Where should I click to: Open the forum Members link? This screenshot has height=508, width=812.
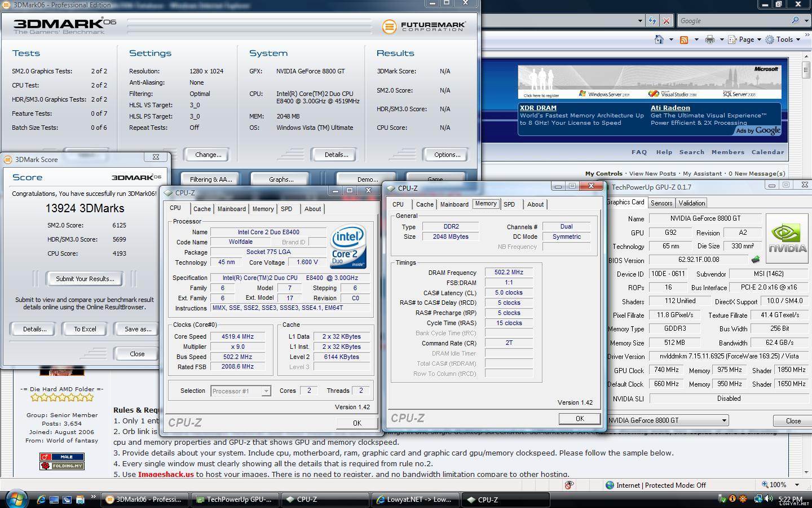[x=728, y=152]
